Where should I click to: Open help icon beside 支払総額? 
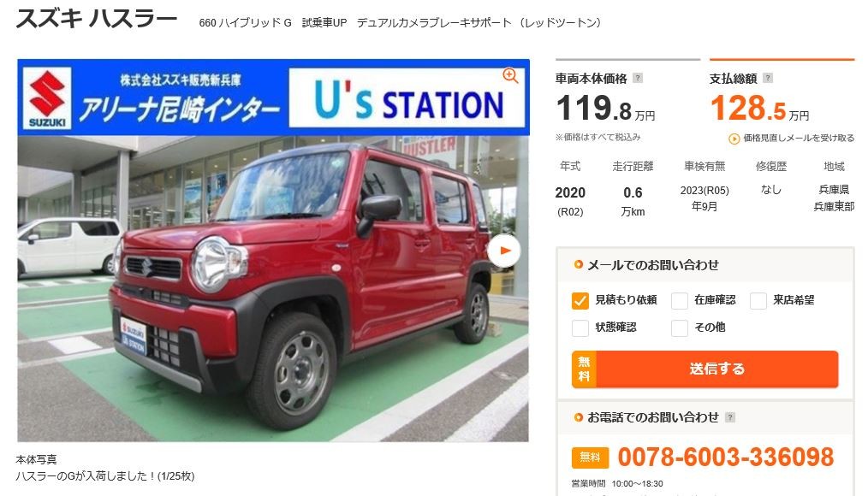point(767,78)
